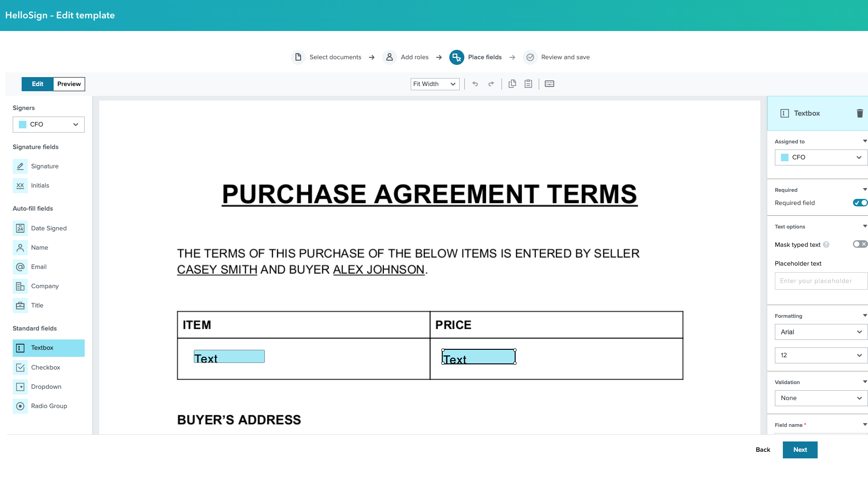868x488 pixels.
Task: Change the Arial font dropdown
Action: pos(820,332)
